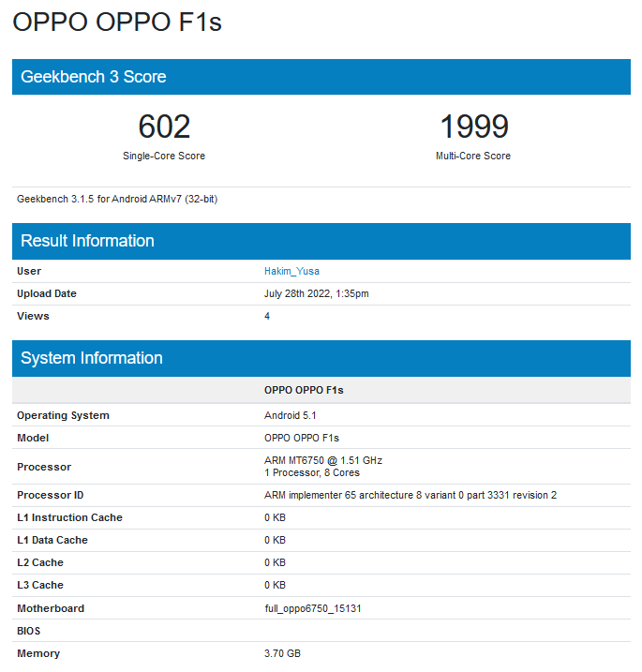This screenshot has width=642, height=672.
Task: Click the L3 Cache label
Action: pos(40,586)
